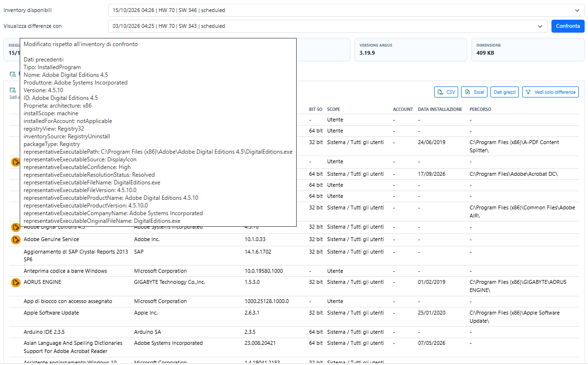588x365 pixels.
Task: Click the Excel sheet icon in the export button
Action: (x=468, y=92)
